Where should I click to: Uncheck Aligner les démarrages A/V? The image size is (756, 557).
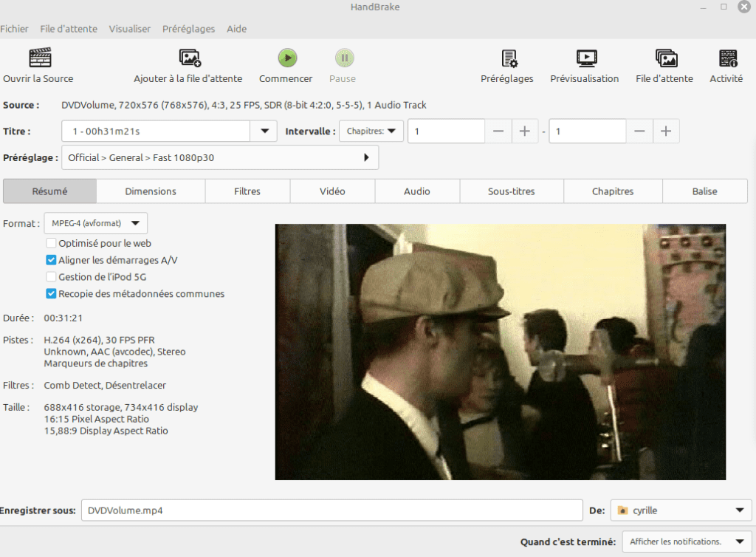(x=51, y=260)
